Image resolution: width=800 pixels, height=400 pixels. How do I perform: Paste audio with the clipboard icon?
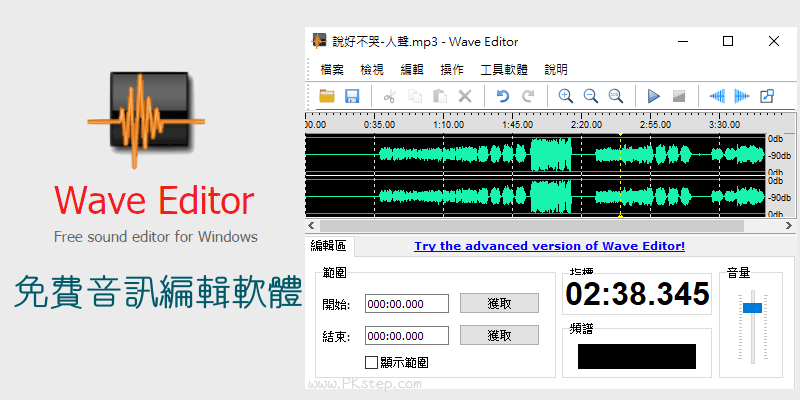440,96
